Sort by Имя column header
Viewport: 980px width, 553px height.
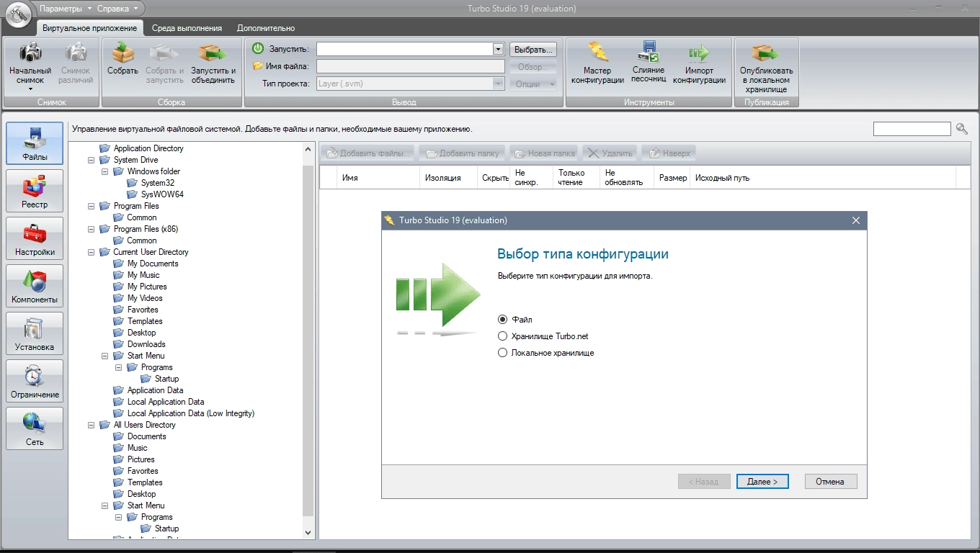[379, 177]
